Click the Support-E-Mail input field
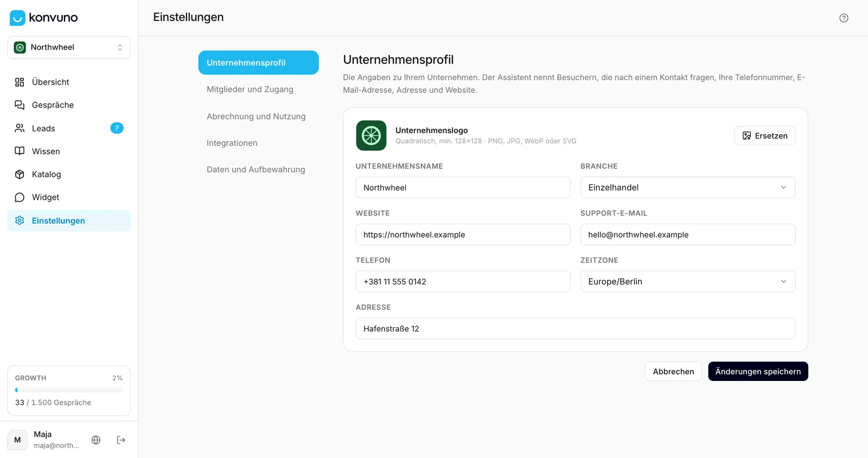This screenshot has width=868, height=458. [x=688, y=234]
